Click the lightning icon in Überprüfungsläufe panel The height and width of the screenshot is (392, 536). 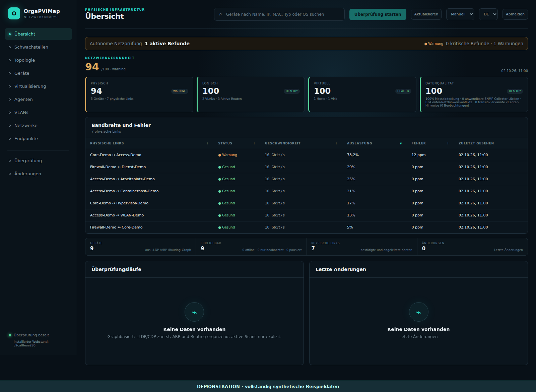pyautogui.click(x=194, y=312)
